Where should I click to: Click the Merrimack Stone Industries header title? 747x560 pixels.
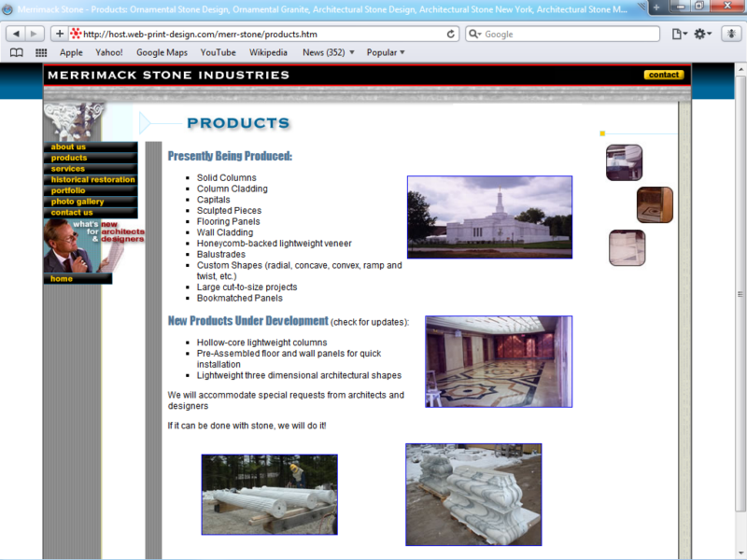tap(169, 75)
